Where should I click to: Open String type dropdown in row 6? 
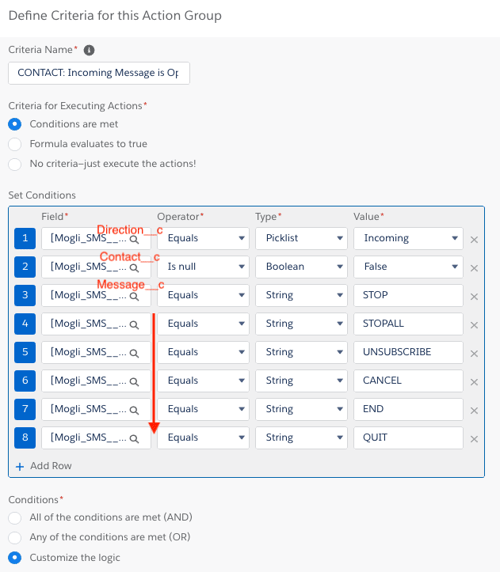pyautogui.click(x=301, y=380)
